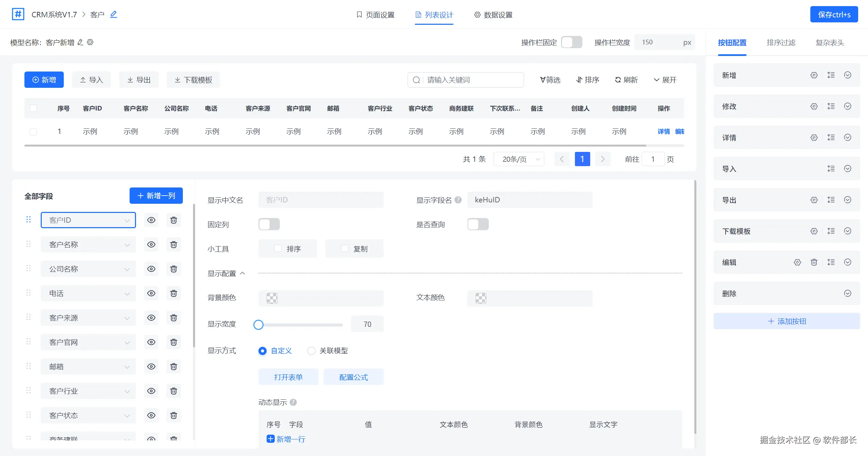Click the 配置公式 button
Viewport: 868px width, 456px height.
[x=353, y=377]
